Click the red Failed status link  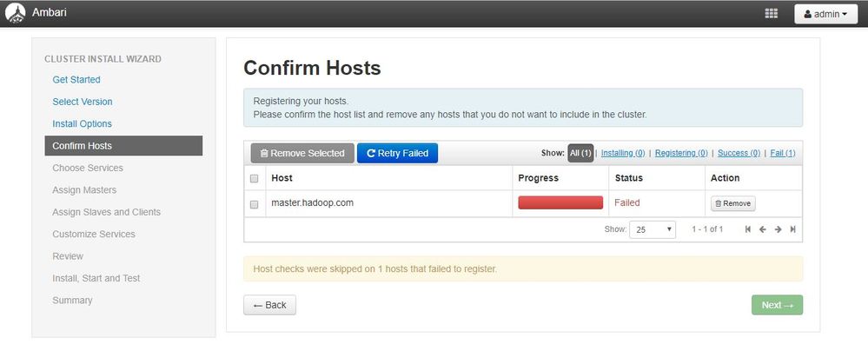(627, 203)
